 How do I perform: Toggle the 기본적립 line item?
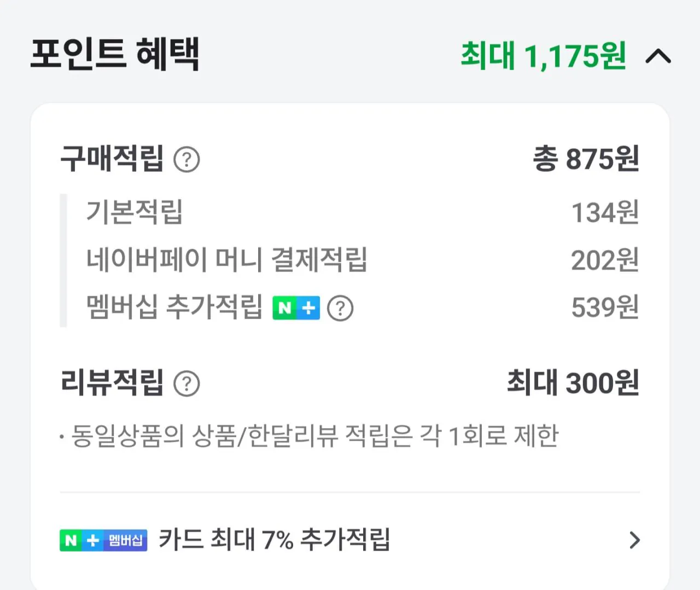[135, 213]
